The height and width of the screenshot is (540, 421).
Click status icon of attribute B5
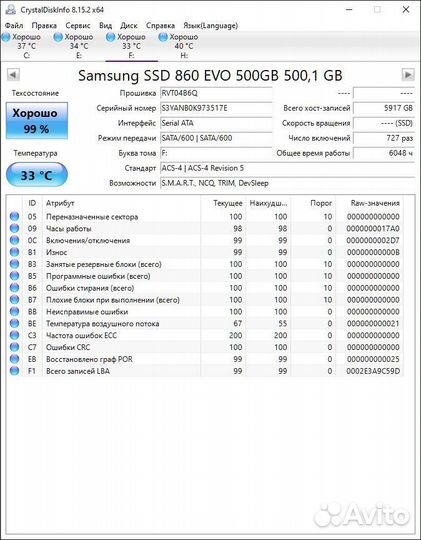click(x=14, y=276)
